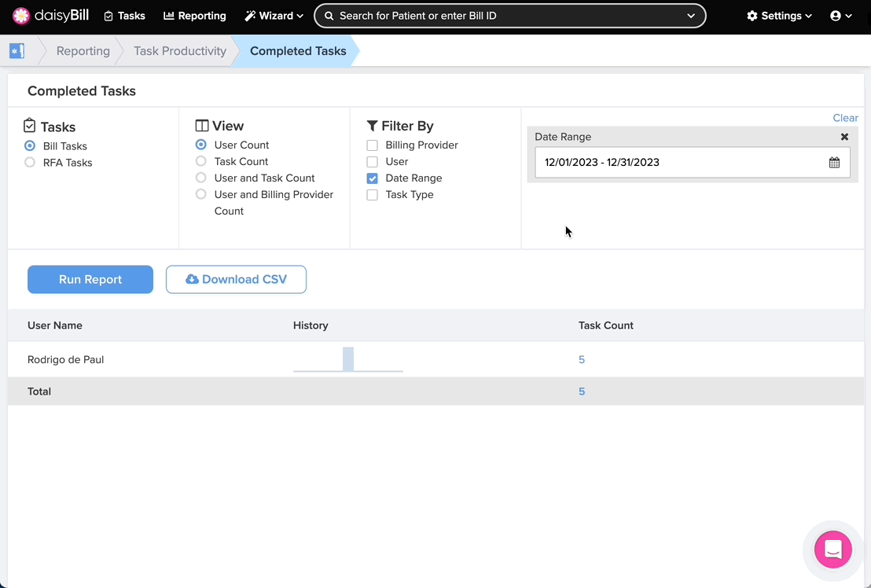The height and width of the screenshot is (588, 871).
Task: Uncheck the Date Range filter
Action: tap(372, 178)
